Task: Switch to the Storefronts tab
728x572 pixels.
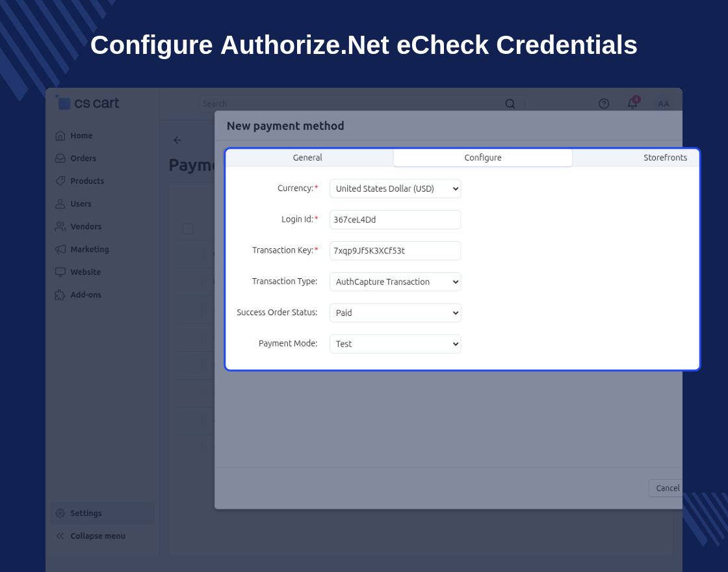Action: point(665,157)
